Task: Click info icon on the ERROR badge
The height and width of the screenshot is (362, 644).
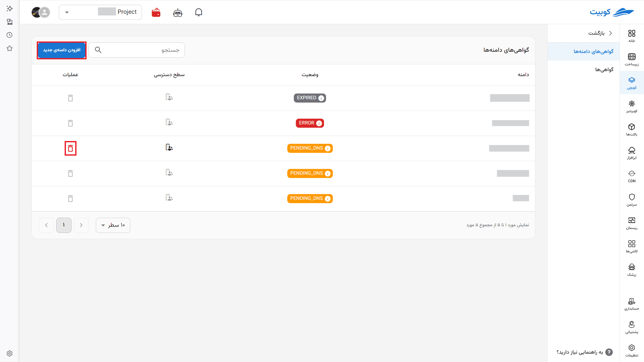Action: 319,123
